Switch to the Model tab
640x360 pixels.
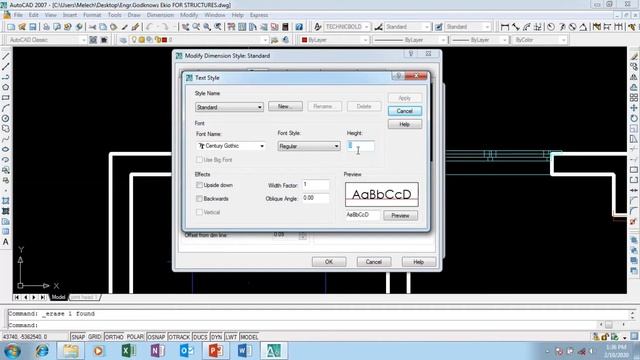tap(58, 297)
